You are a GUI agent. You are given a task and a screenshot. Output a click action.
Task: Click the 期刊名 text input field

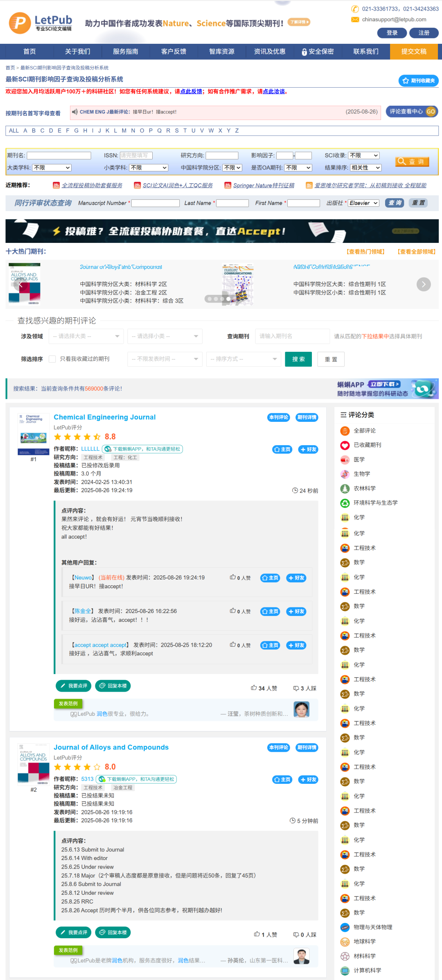(x=59, y=156)
